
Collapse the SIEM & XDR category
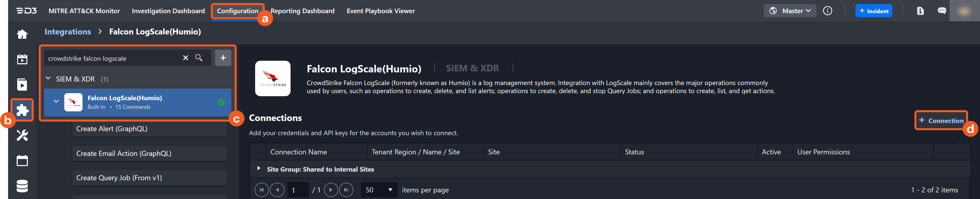(x=48, y=78)
